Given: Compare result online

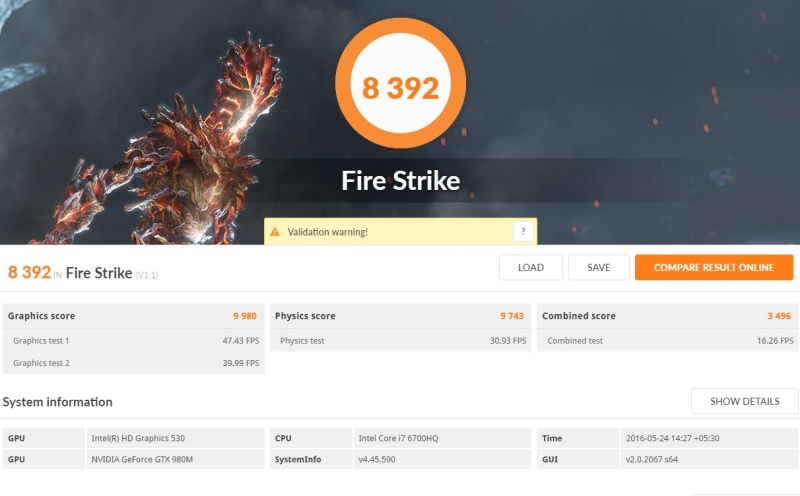Looking at the screenshot, I should click(714, 267).
